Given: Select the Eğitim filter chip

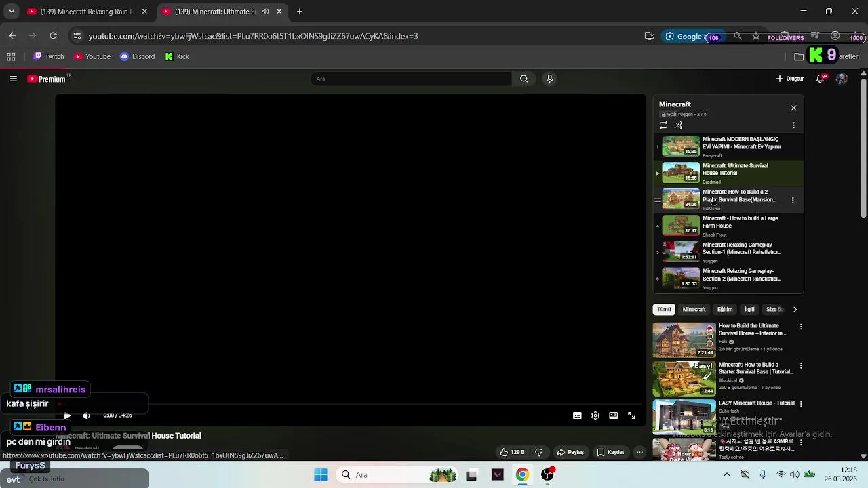Looking at the screenshot, I should click(x=725, y=310).
